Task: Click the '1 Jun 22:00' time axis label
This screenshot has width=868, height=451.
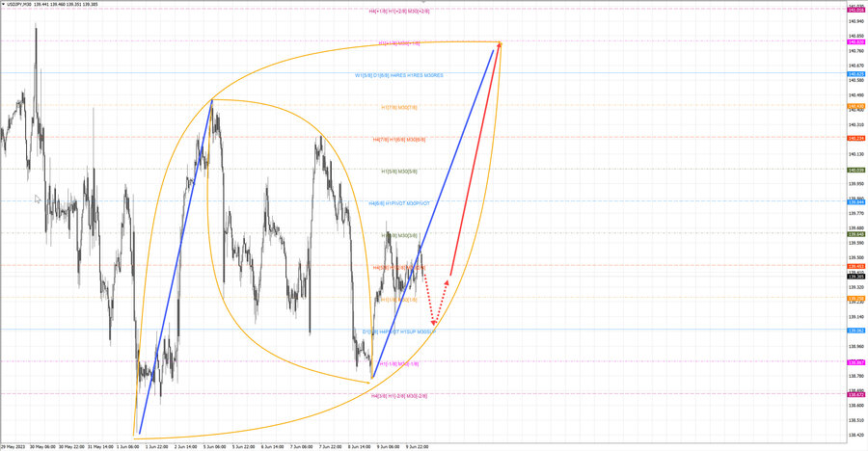Action: click(x=156, y=446)
